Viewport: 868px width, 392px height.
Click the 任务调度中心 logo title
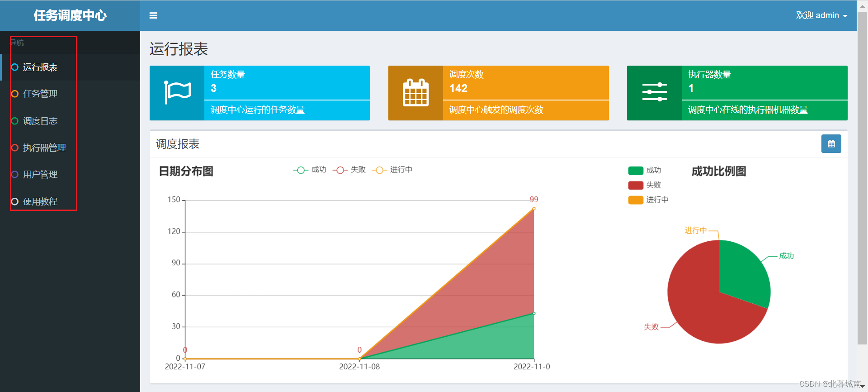70,15
